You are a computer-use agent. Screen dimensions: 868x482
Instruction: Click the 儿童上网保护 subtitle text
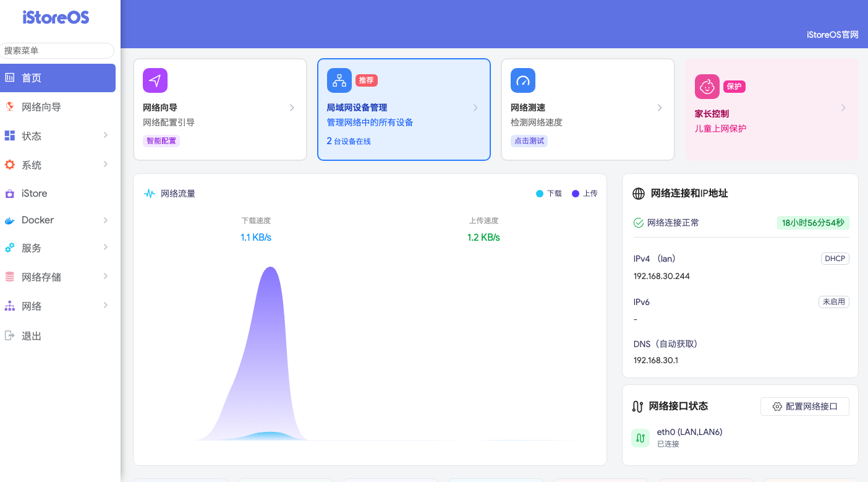point(721,129)
